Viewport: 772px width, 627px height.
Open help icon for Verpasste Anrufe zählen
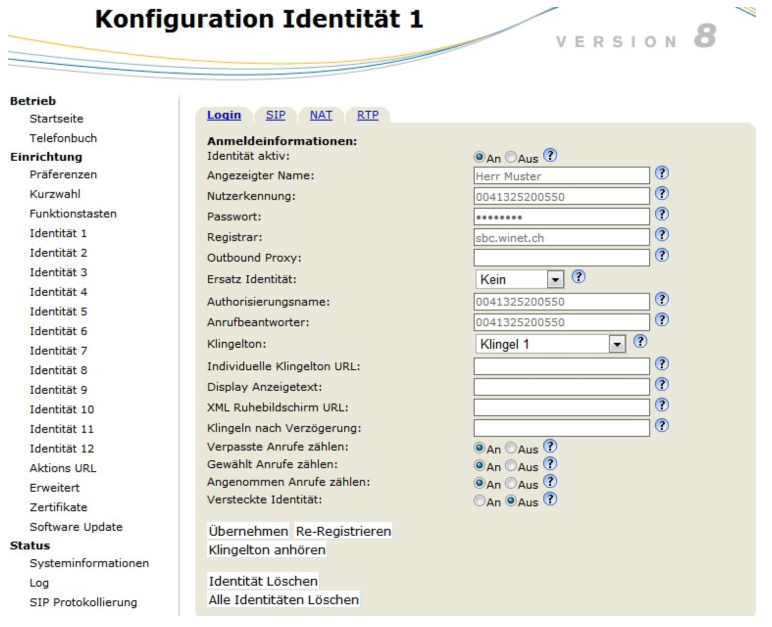tap(550, 446)
